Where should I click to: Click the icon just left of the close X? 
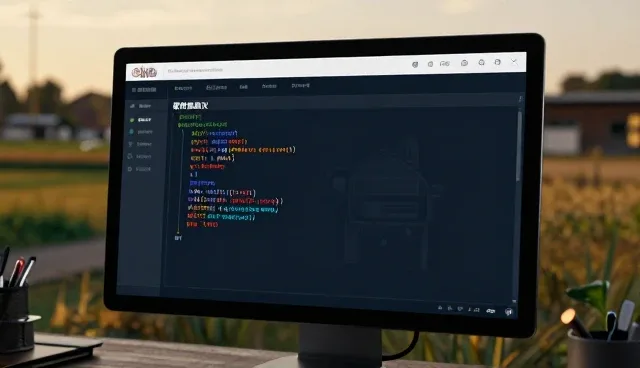[498, 62]
